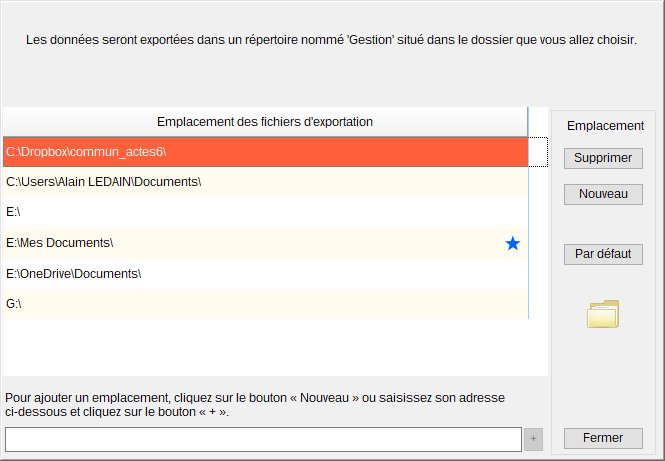Click the dotted cell beside the selected row
The image size is (665, 461).
click(538, 152)
